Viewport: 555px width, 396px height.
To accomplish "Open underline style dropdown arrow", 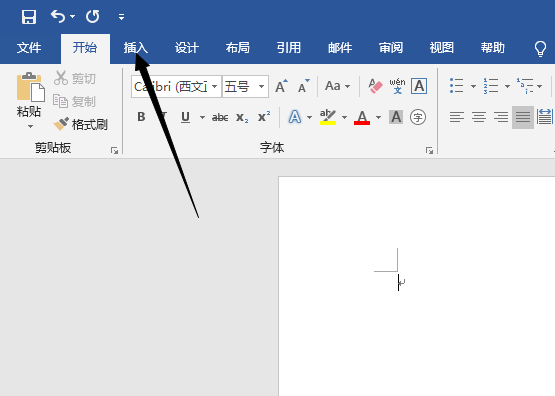I will pyautogui.click(x=202, y=117).
